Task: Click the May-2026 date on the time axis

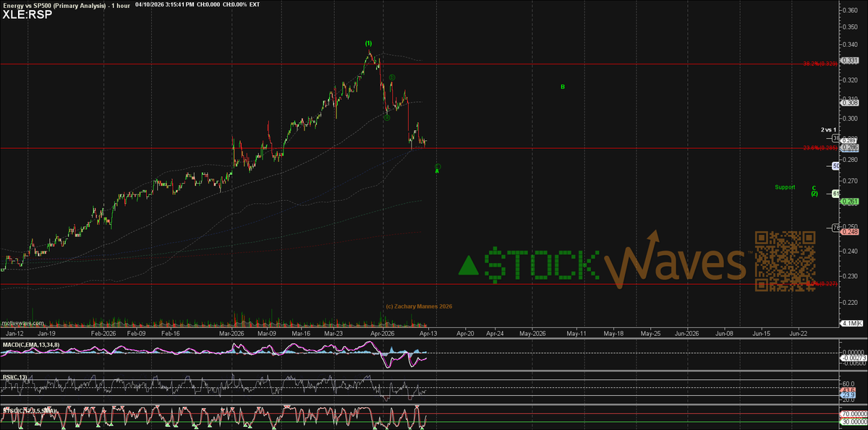Action: click(x=532, y=334)
